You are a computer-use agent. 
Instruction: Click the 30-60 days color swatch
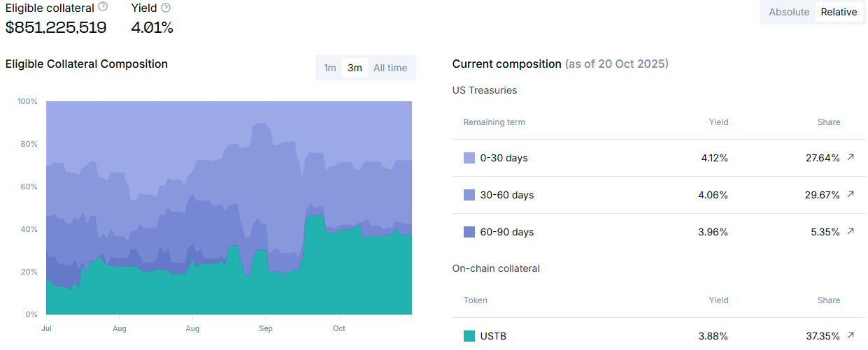pos(469,195)
